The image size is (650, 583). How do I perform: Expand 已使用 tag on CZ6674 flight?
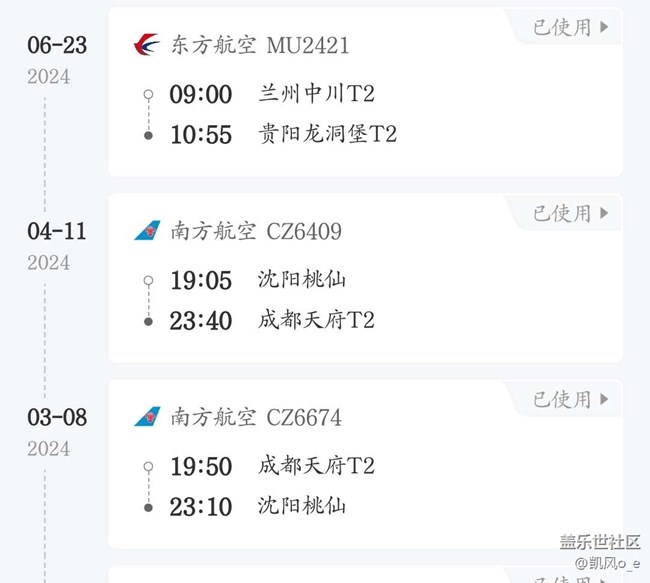[570, 399]
